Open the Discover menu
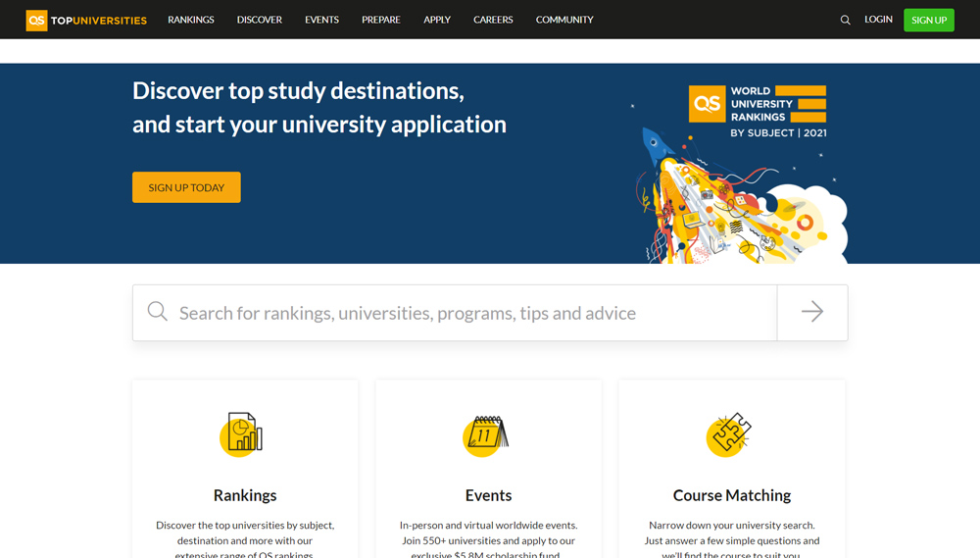This screenshot has height=558, width=980. (260, 20)
